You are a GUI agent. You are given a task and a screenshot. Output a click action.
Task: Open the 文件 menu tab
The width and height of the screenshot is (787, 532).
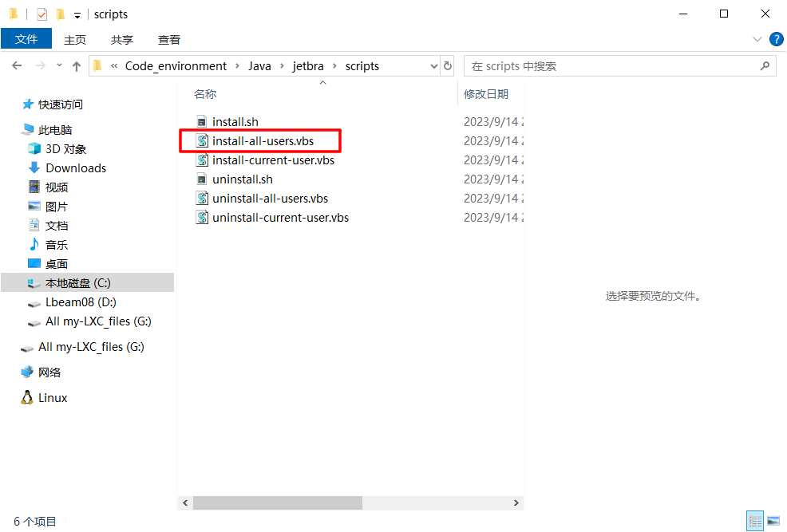click(26, 39)
